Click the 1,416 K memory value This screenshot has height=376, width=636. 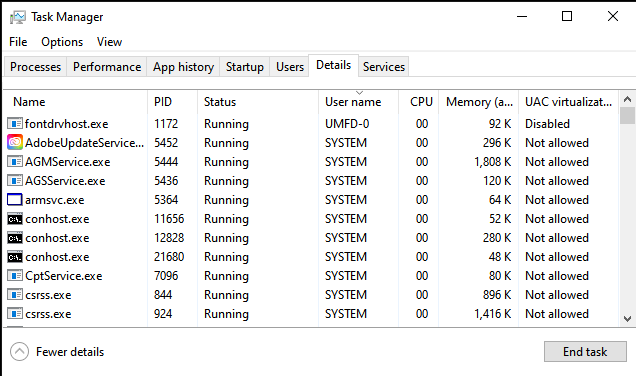click(493, 314)
